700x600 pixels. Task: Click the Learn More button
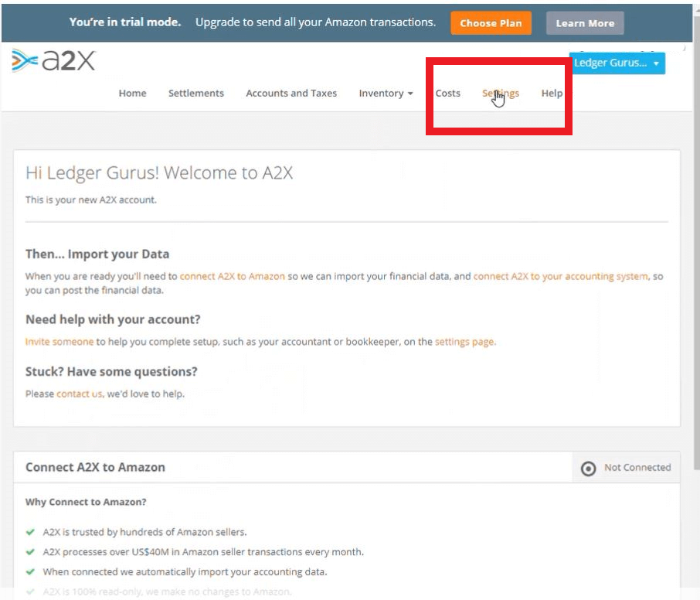coord(585,23)
